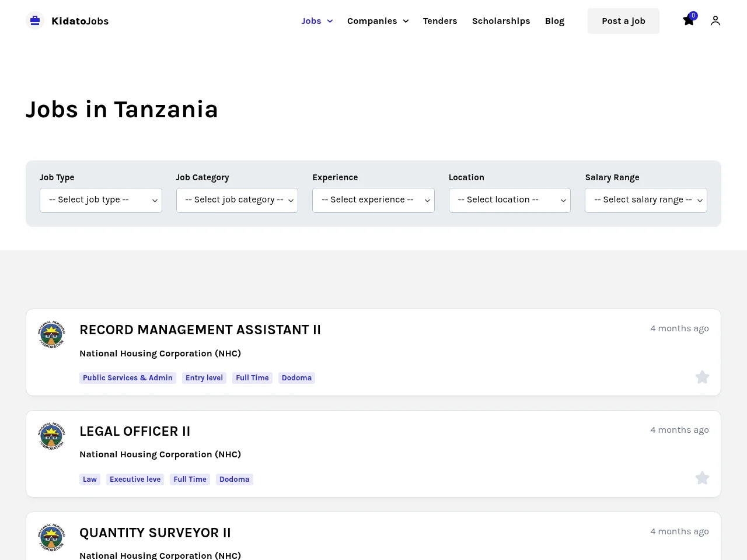Go to the Tenders page
This screenshot has width=747, height=560.
pyautogui.click(x=440, y=21)
